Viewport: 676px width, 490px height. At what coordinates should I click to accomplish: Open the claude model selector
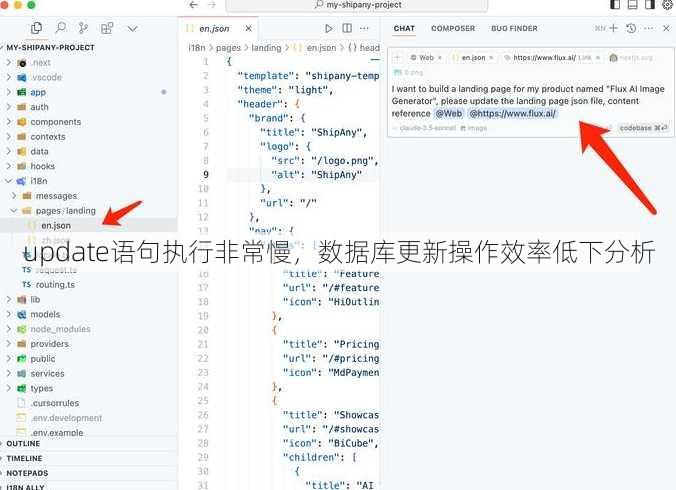424,128
